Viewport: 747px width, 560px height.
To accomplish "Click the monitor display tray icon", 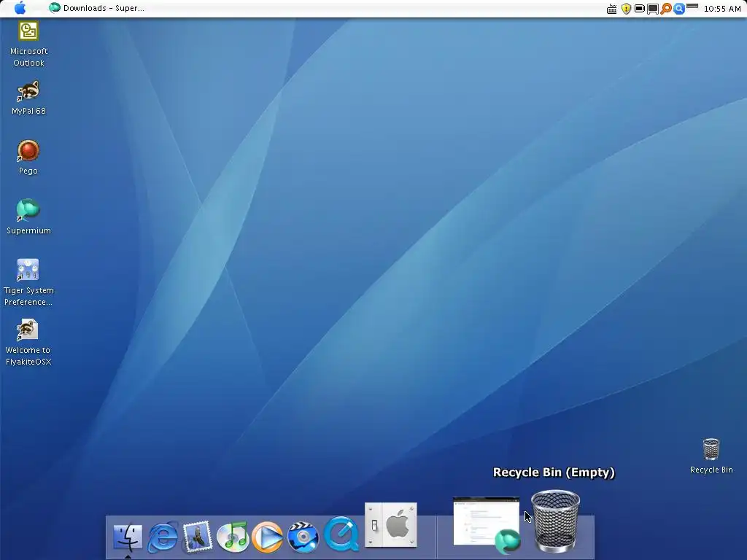I will 653,9.
